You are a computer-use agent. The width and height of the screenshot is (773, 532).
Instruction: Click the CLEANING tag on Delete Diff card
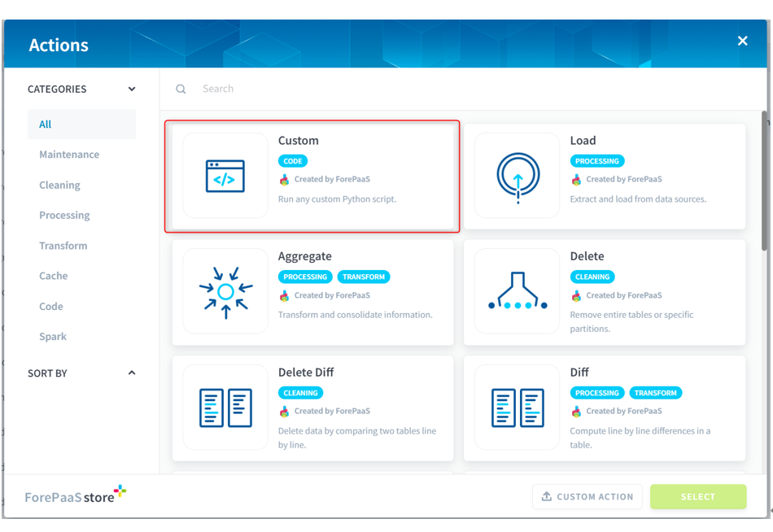301,393
